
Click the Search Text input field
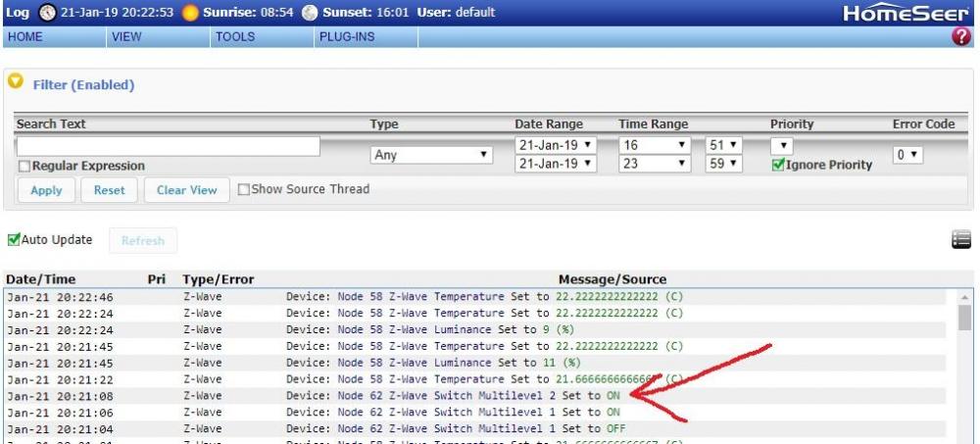(x=168, y=146)
